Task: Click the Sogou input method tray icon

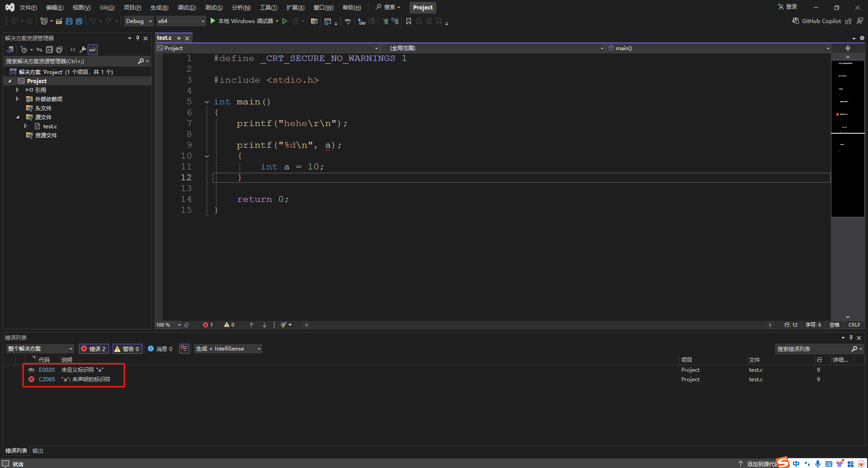Action: [783, 462]
